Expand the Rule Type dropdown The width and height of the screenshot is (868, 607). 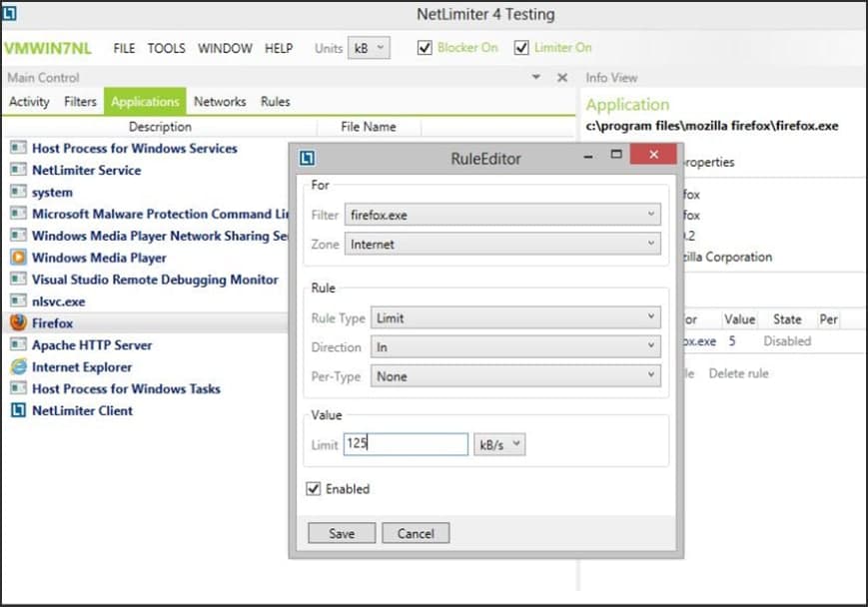(x=515, y=318)
